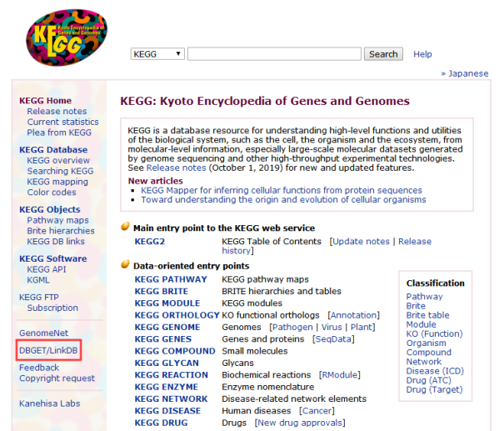
Task: Open KEGG Objects sidebar heading
Action: tap(50, 210)
